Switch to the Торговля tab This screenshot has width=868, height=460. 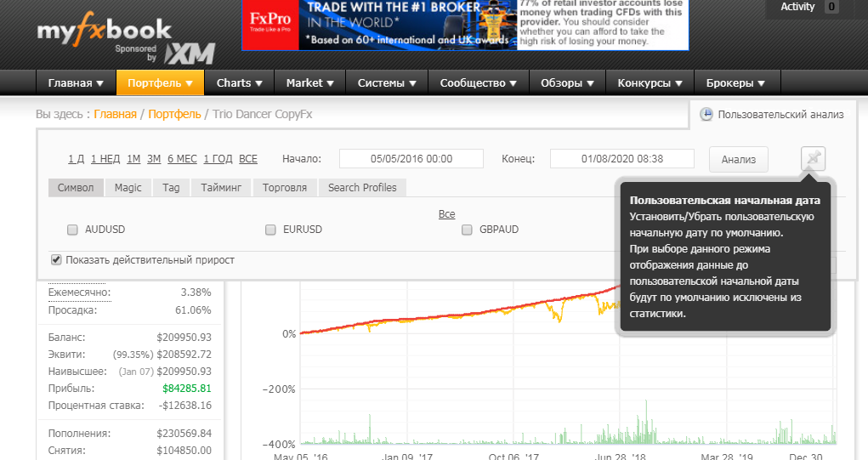(x=285, y=188)
